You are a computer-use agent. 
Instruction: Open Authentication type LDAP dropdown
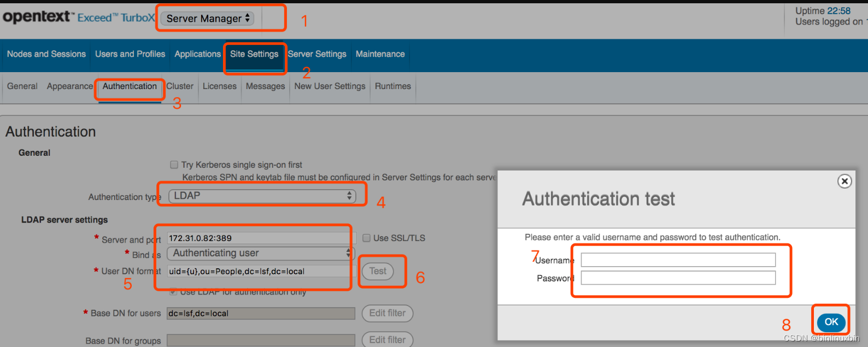[x=262, y=196]
